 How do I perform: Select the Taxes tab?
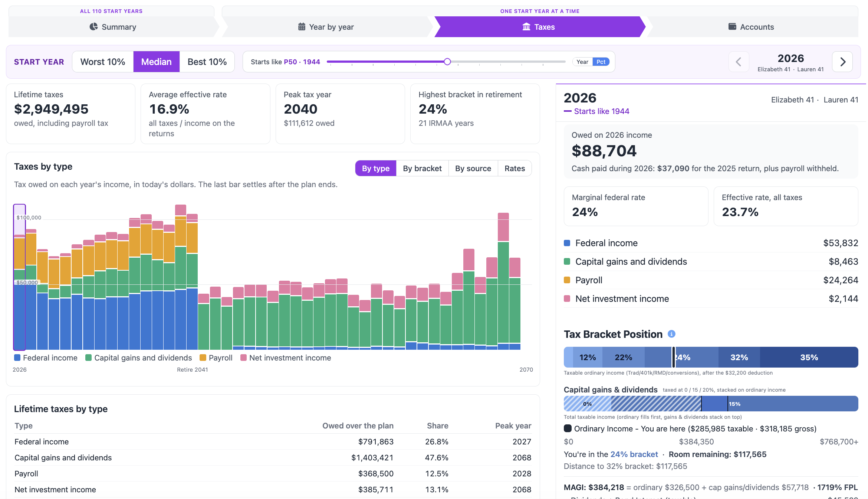click(x=539, y=27)
